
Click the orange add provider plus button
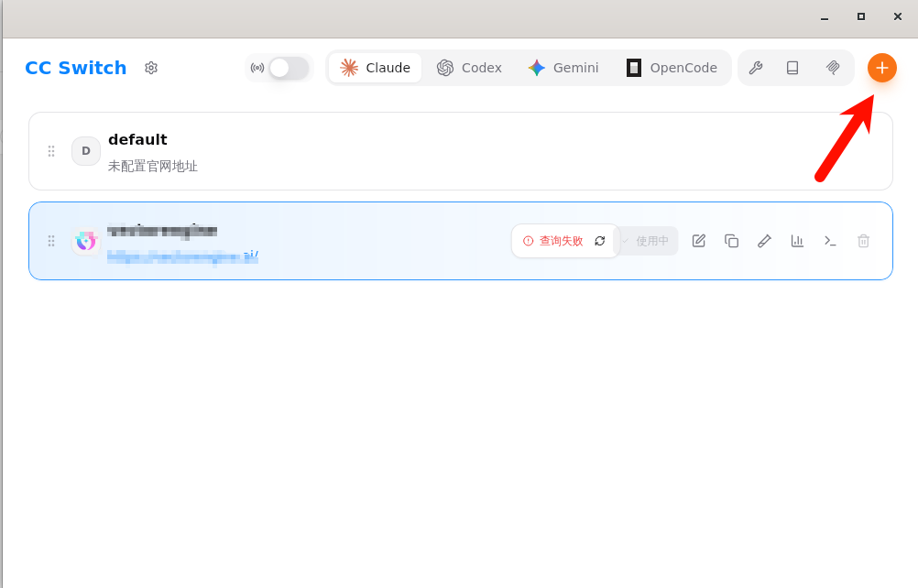click(881, 68)
